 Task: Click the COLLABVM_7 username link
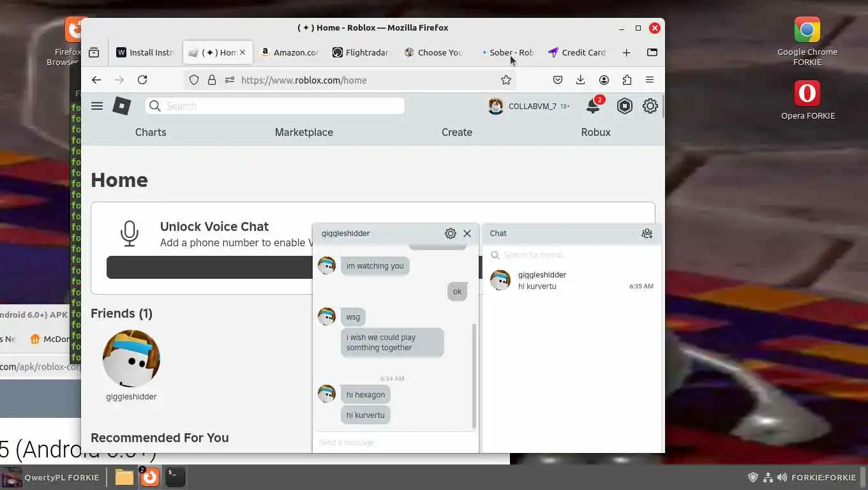coord(532,107)
